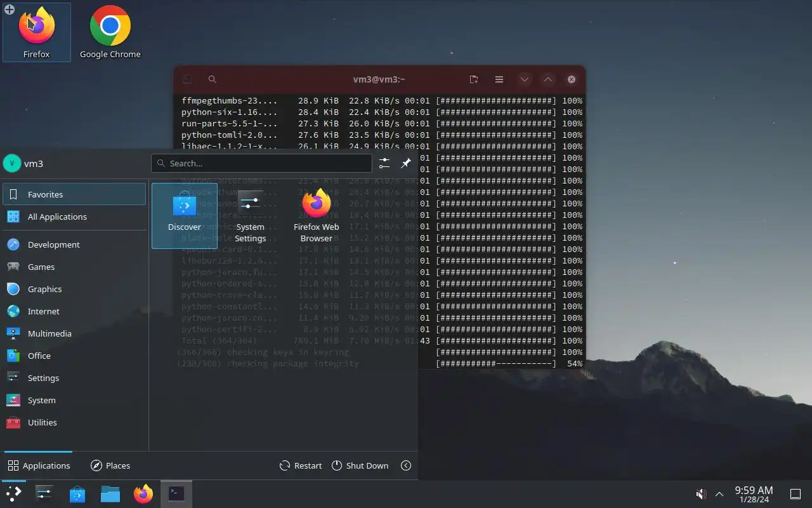Click the Shut Down button

point(360,465)
